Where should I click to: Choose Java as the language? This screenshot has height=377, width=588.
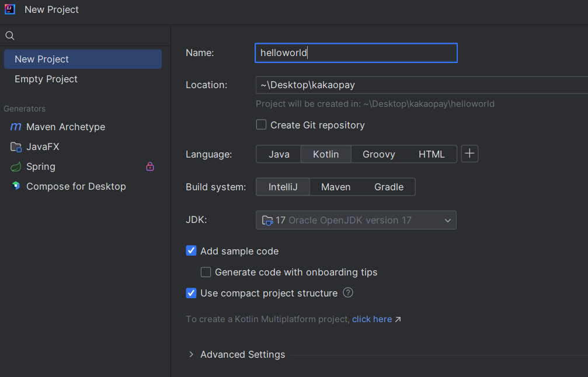click(x=279, y=154)
